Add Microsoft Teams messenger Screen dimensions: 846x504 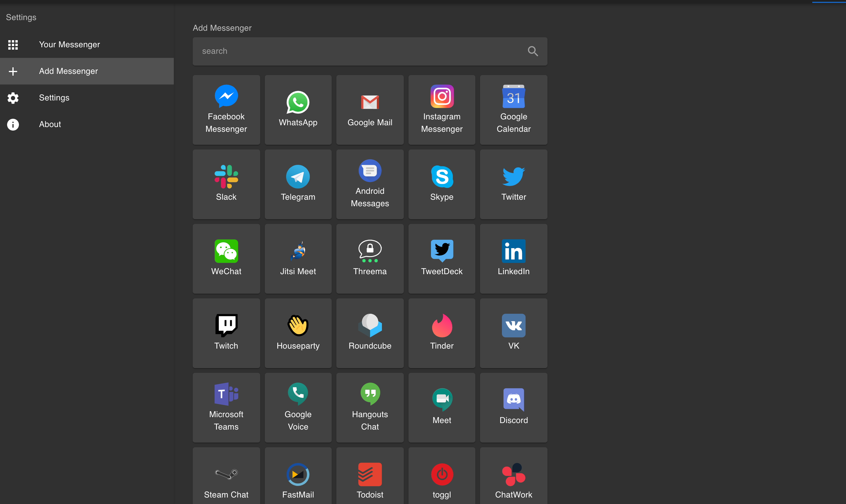[226, 408]
